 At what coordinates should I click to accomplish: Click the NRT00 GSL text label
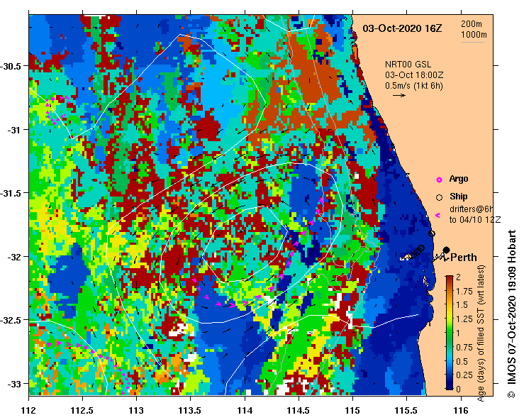[x=408, y=65]
